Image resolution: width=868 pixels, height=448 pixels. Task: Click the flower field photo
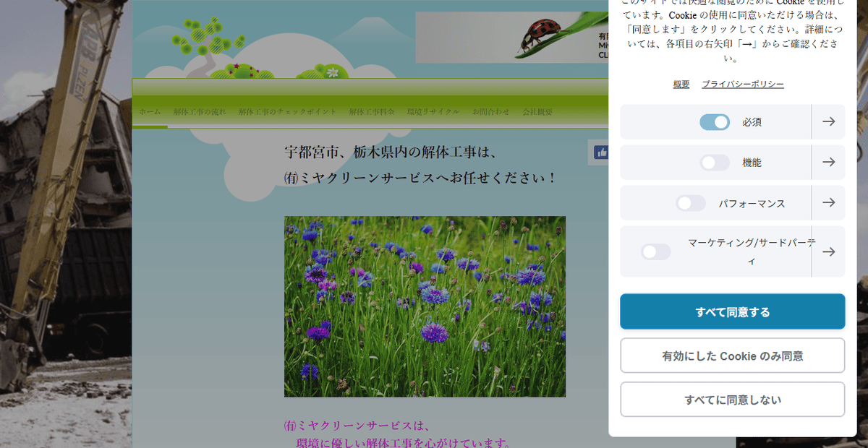[x=425, y=306]
